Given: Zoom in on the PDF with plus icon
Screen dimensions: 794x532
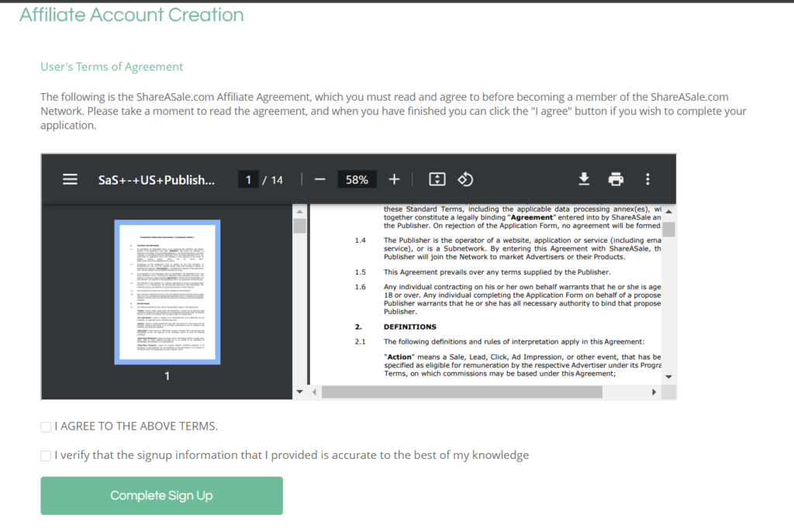Looking at the screenshot, I should [394, 179].
